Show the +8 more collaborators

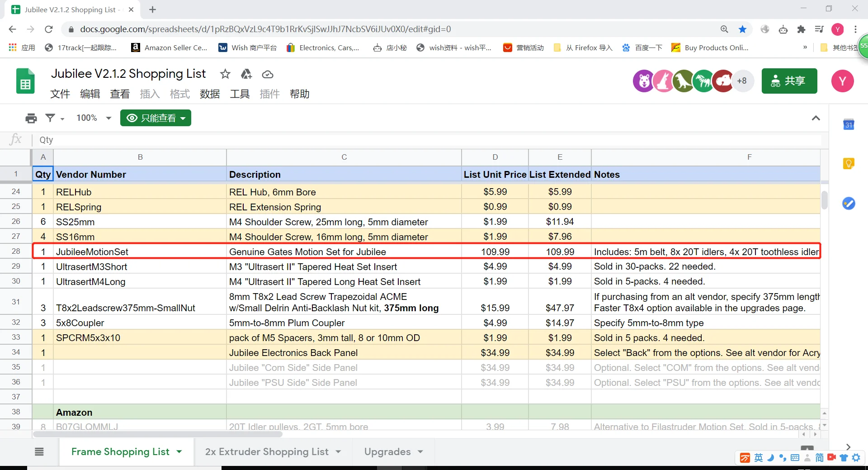[742, 81]
